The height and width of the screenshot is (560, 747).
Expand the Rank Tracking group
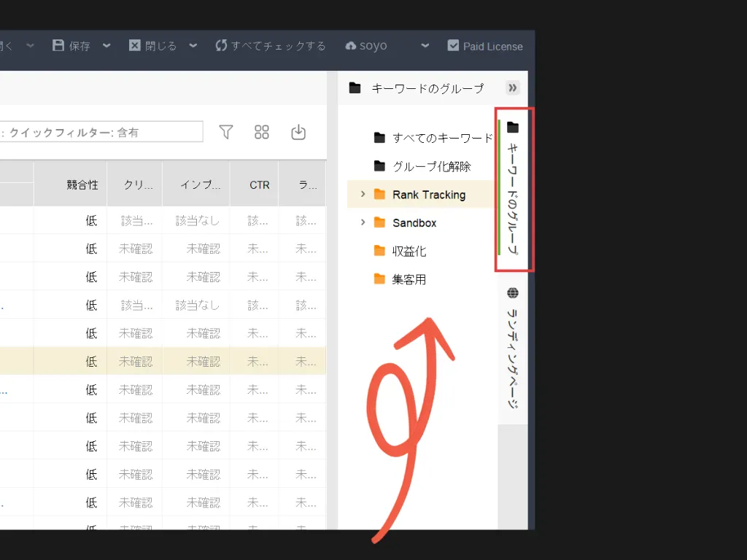[x=363, y=194]
